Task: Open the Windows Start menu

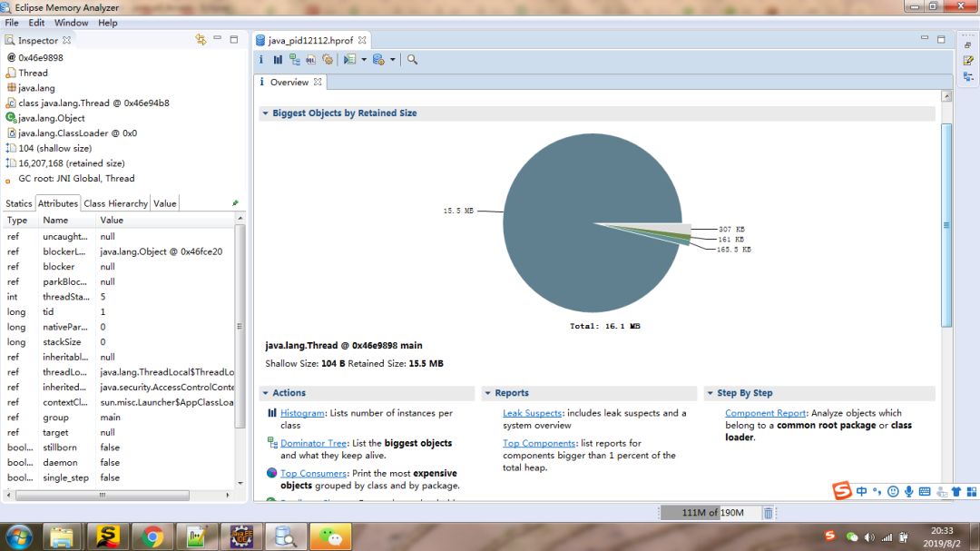Action: (x=18, y=537)
